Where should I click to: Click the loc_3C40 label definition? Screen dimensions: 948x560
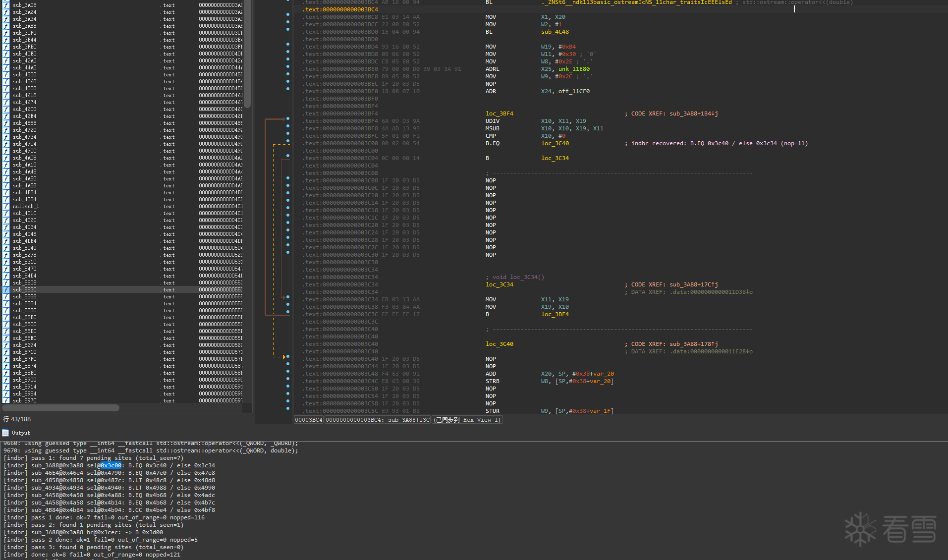[x=500, y=344]
